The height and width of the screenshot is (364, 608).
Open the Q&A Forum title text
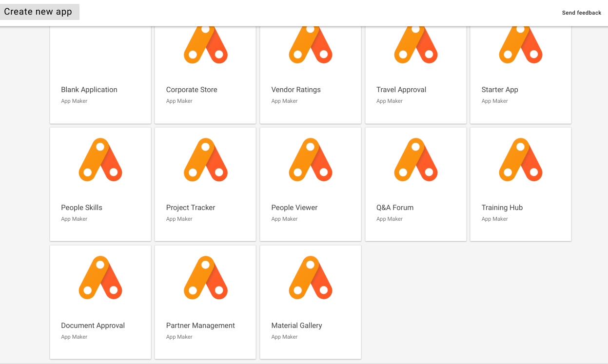click(395, 208)
